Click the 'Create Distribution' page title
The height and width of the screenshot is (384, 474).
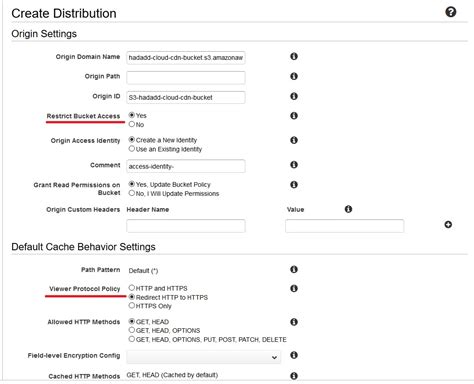click(64, 13)
